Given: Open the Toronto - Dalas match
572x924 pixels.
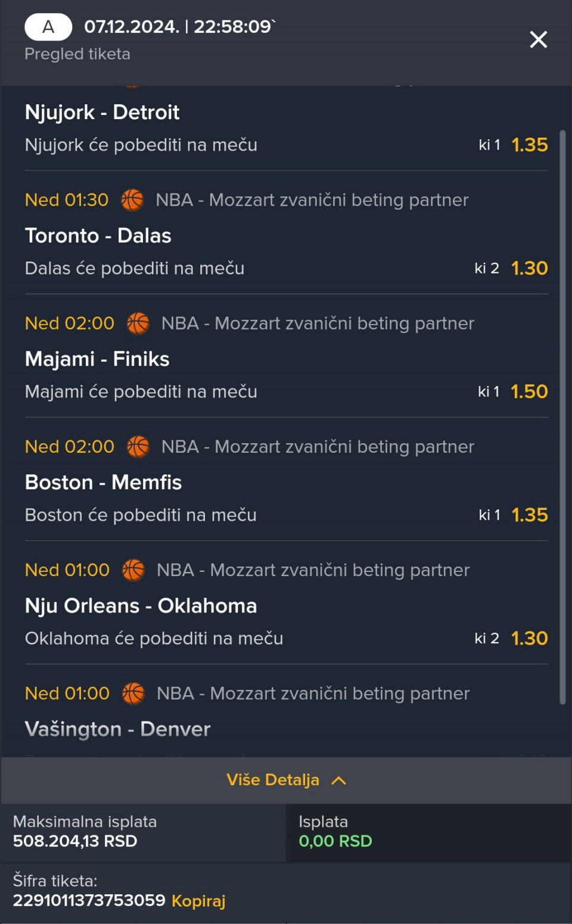Looking at the screenshot, I should click(98, 235).
